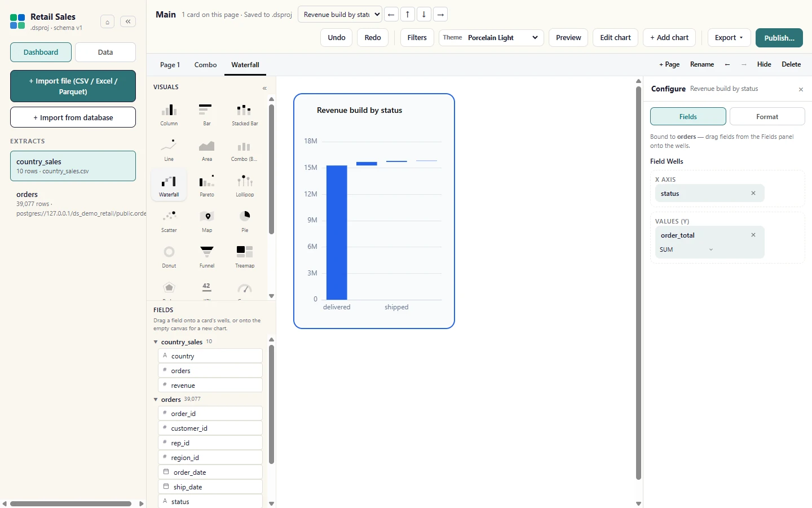The image size is (812, 508).
Task: Collapse the Visuals panel chevron
Action: point(264,88)
